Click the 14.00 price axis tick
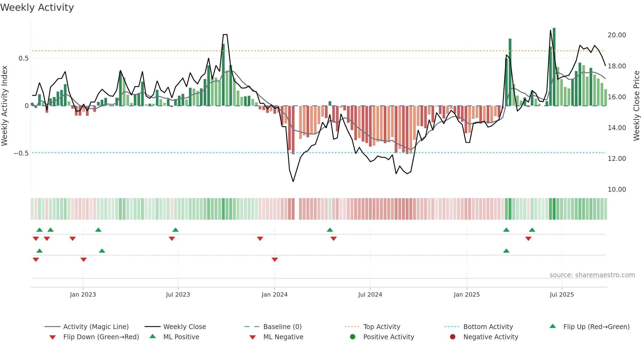Screen dimensions: 644x362 point(617,128)
